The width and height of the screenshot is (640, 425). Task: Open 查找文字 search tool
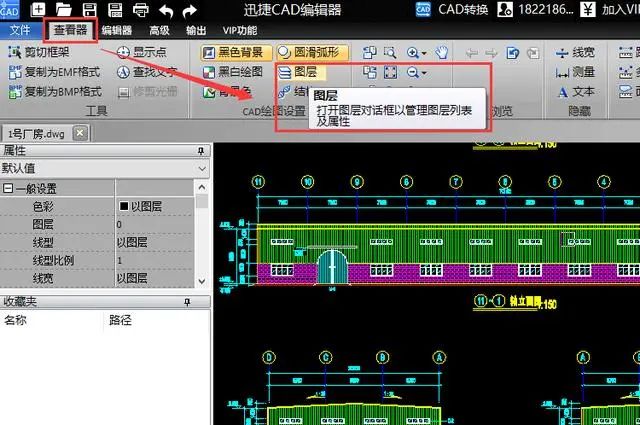pyautogui.click(x=147, y=72)
